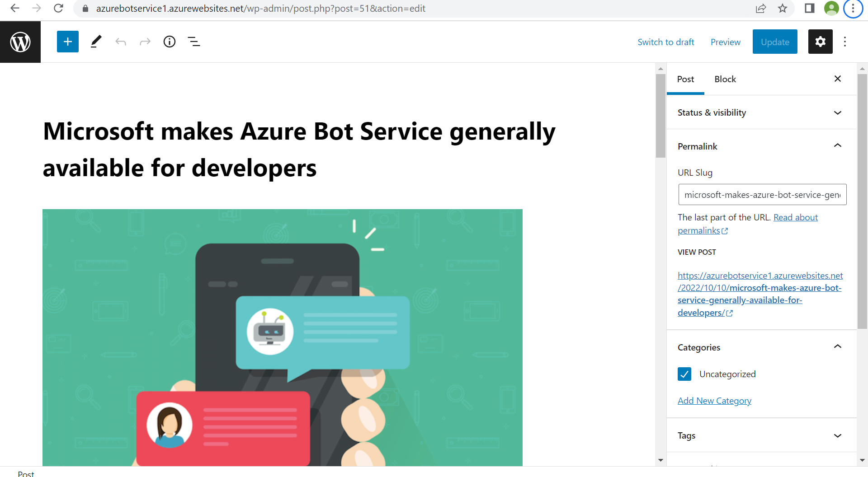
Task: Click the WordPress logo to view posts
Action: click(20, 42)
